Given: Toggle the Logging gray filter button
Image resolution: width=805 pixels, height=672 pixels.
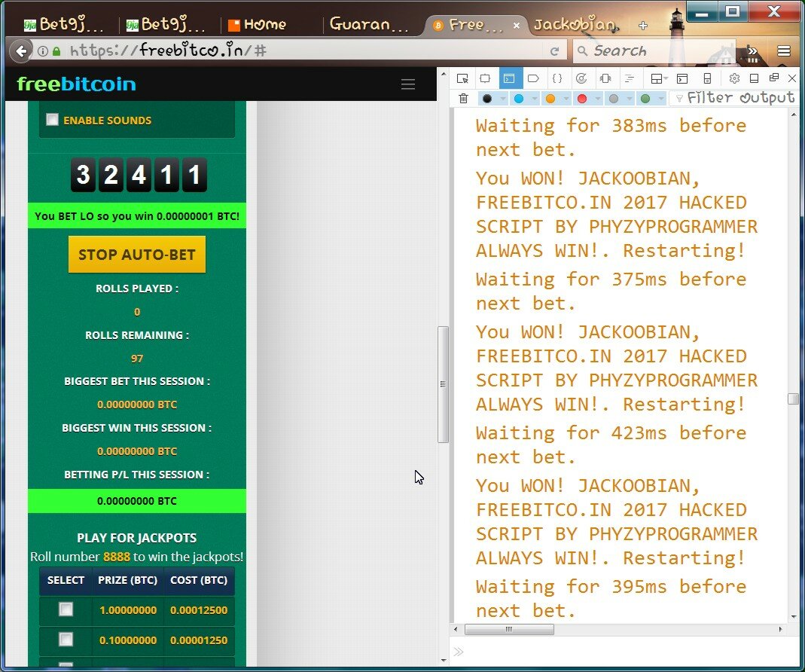Looking at the screenshot, I should 614,99.
